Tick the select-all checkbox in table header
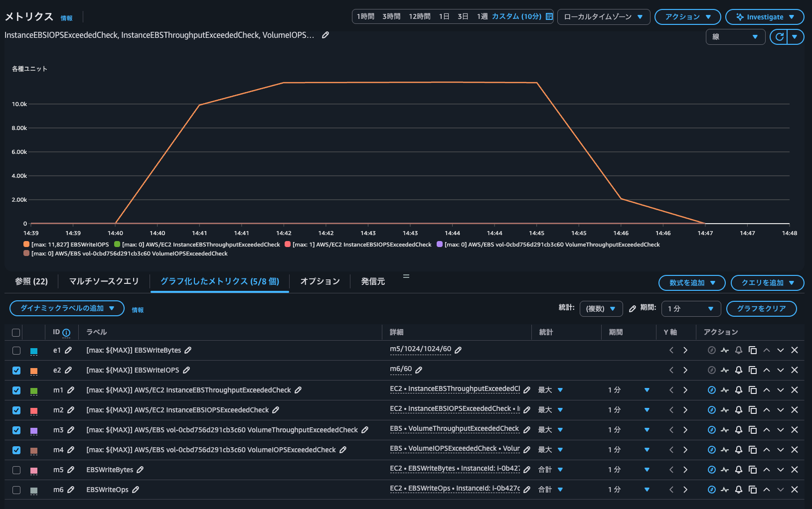812x509 pixels. 16,333
